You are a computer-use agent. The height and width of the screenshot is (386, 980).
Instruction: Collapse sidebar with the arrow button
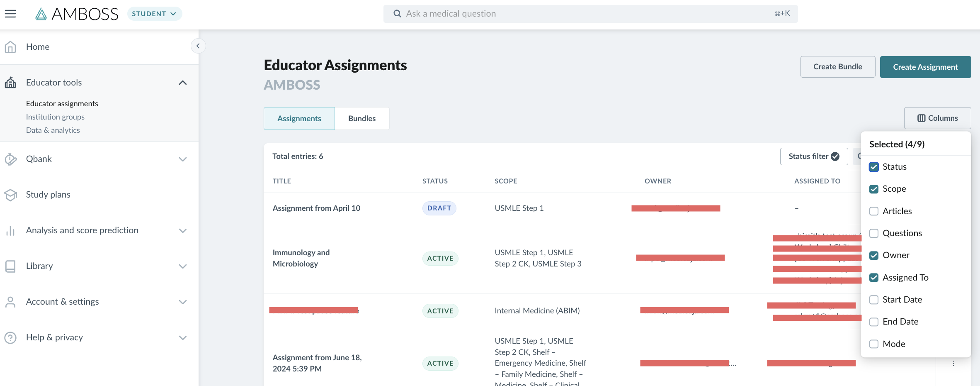click(x=198, y=46)
